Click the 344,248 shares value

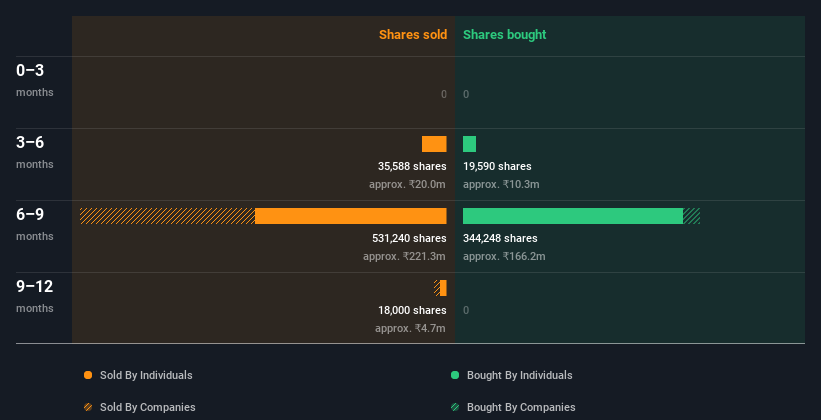pos(500,238)
